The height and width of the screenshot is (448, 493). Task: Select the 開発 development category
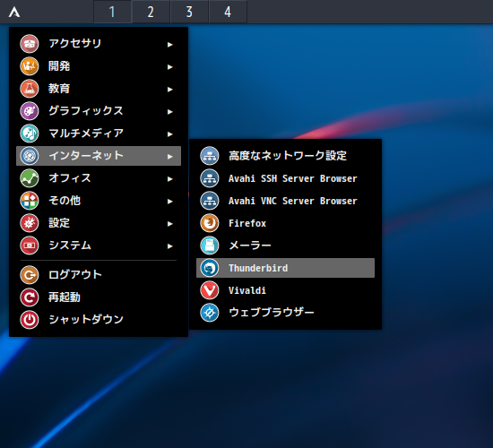[x=99, y=66]
